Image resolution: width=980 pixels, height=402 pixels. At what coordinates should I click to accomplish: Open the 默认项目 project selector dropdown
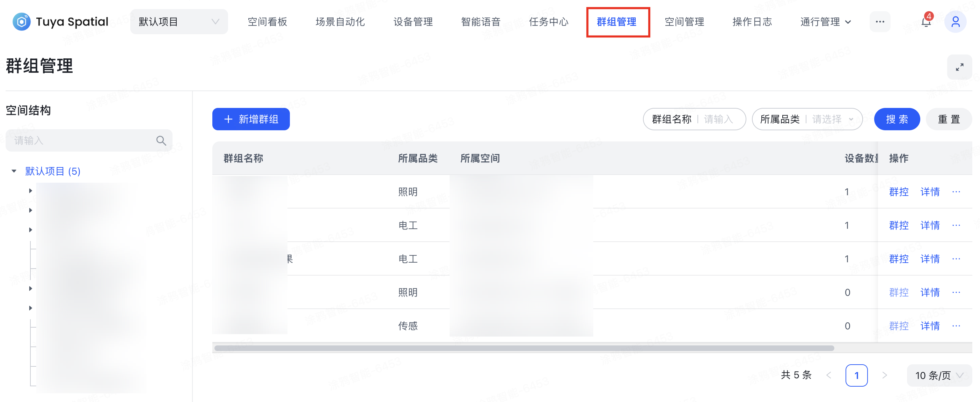(x=179, y=22)
